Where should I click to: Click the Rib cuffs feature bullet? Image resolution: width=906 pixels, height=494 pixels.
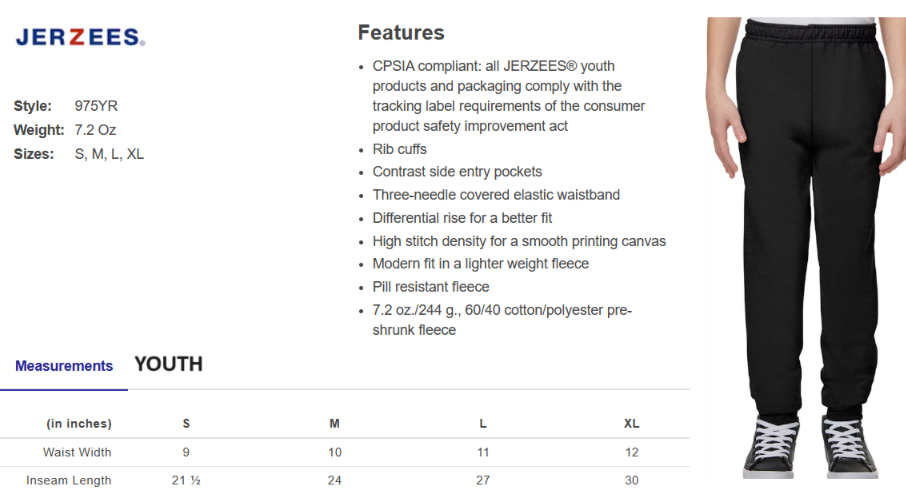[400, 149]
